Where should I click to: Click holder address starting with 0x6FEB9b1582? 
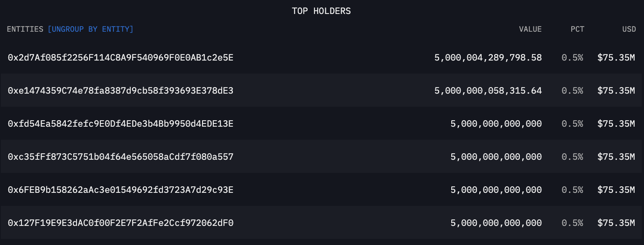pos(120,190)
